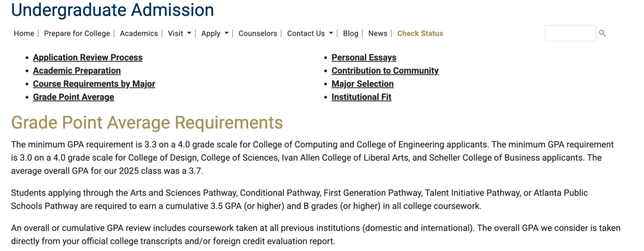Go to the Home menu item
The image size is (644, 251).
click(x=24, y=33)
